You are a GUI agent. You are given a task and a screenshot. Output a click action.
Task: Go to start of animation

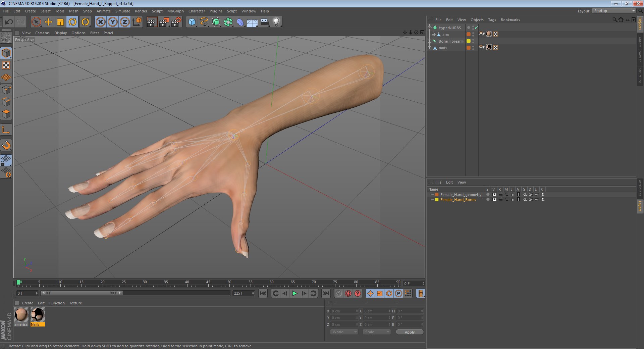point(263,294)
